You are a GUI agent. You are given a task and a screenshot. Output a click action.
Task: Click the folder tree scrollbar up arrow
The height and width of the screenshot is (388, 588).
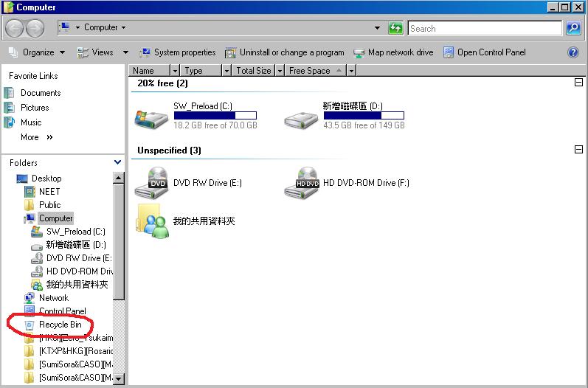click(119, 178)
